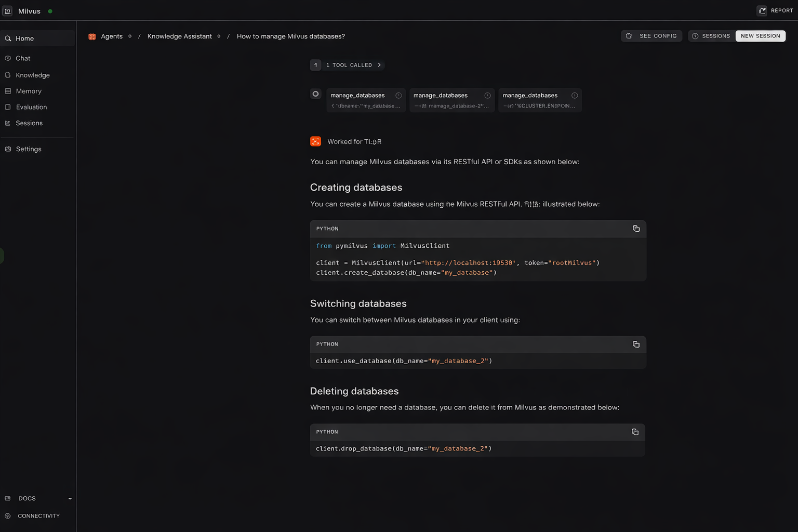Screen dimensions: 798x532
Task: Start a New Session
Action: click(x=760, y=36)
